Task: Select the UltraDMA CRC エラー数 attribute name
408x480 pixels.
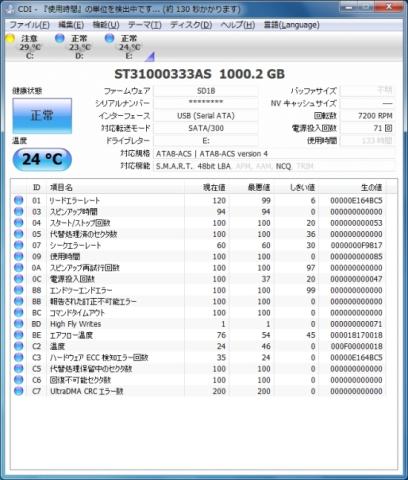Action: coord(87,391)
